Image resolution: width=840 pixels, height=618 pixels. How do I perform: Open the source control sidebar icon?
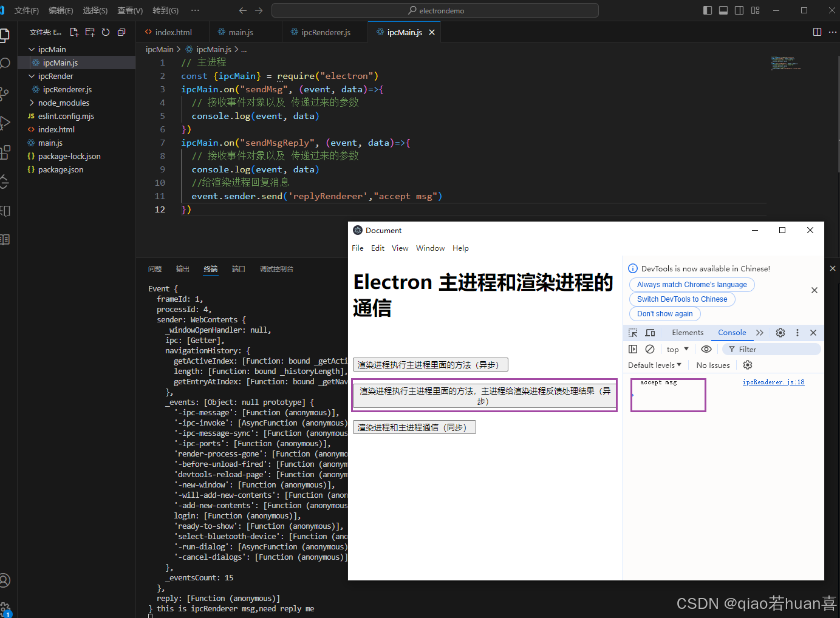point(5,93)
